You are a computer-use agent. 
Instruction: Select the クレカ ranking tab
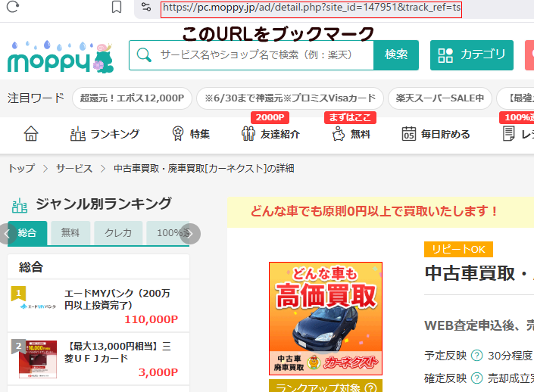pyautogui.click(x=118, y=233)
